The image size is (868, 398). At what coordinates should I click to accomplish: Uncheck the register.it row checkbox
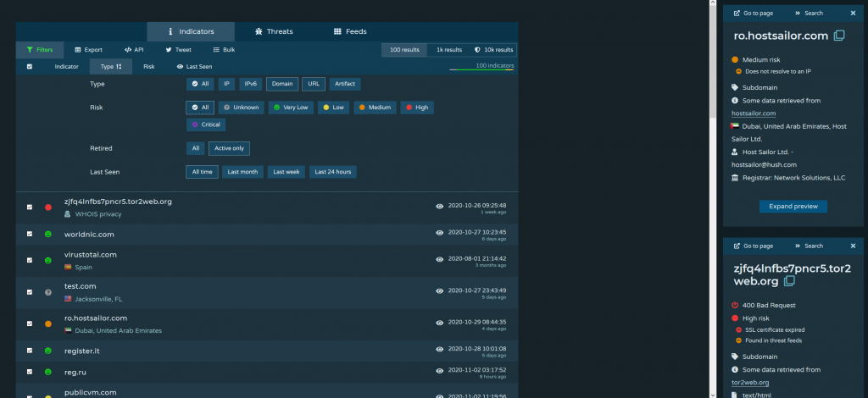coord(30,351)
